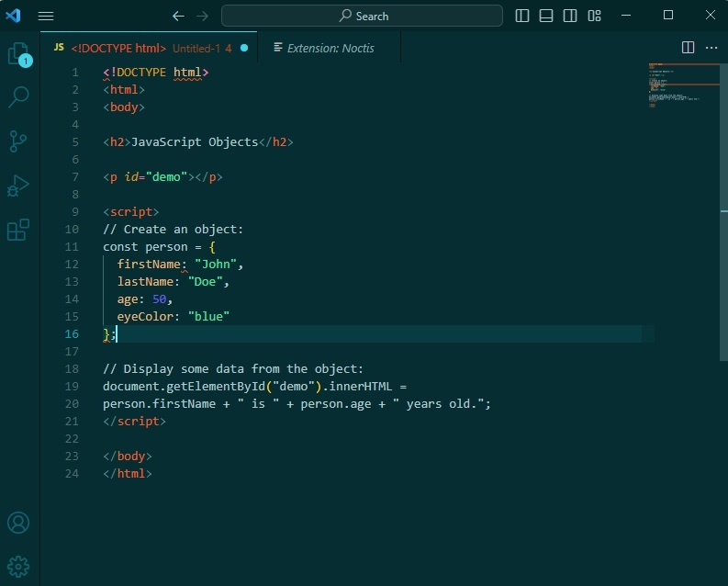Toggle the primary side bar layout button
This screenshot has width=728, height=586.
[x=522, y=16]
